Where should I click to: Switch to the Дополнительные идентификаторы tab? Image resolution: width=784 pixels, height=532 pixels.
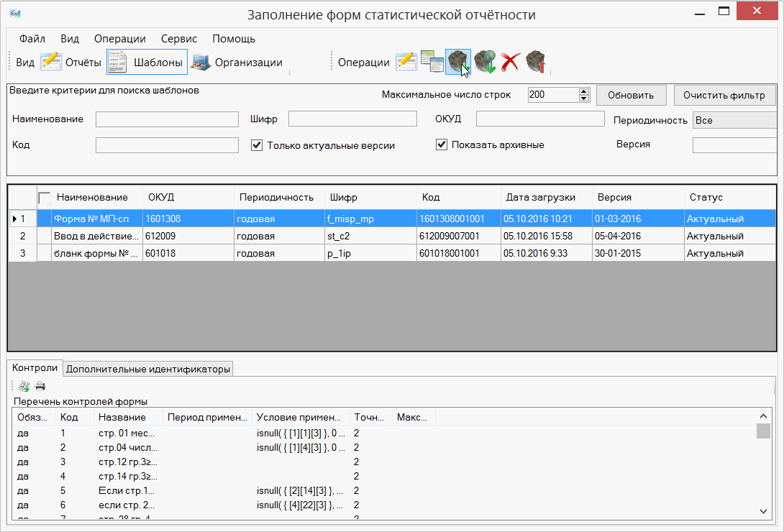(x=149, y=369)
